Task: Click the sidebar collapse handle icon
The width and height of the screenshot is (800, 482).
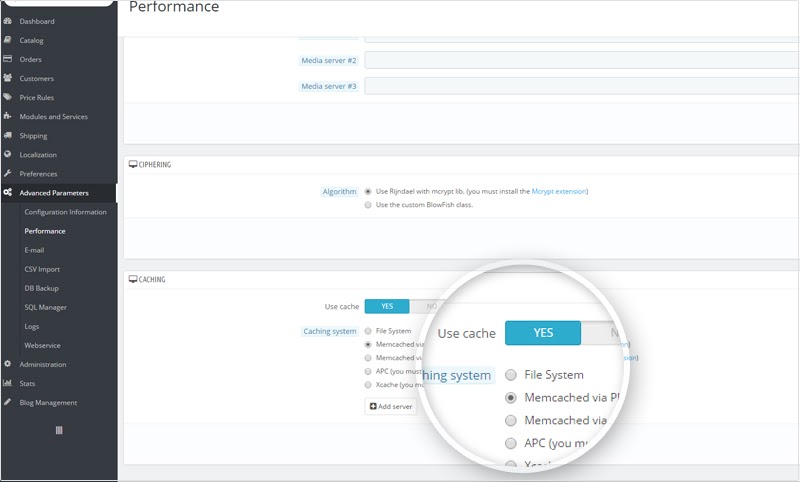Action: [58, 430]
